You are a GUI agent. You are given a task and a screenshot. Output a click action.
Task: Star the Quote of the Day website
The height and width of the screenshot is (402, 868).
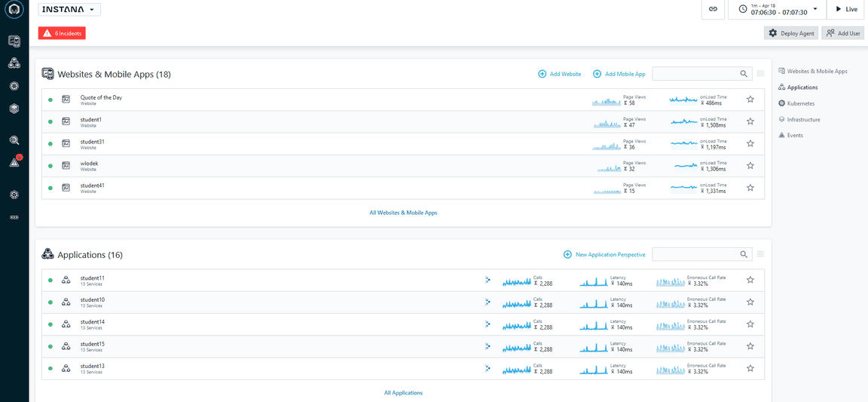750,100
